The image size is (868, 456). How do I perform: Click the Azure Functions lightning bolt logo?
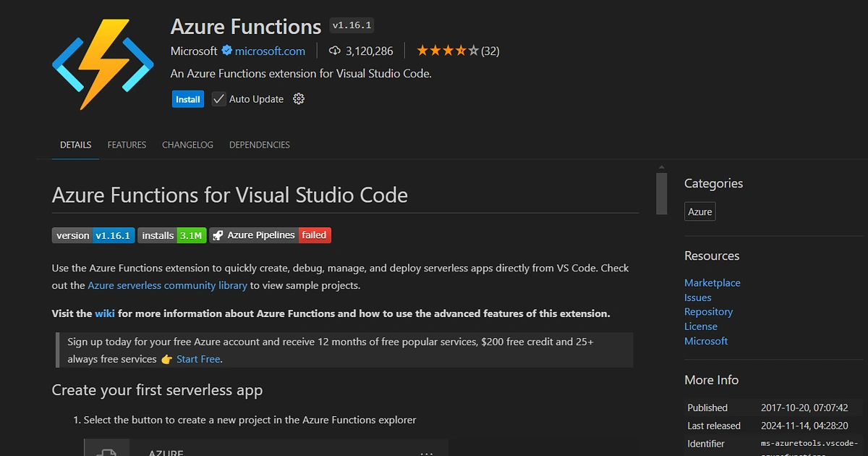click(x=101, y=62)
